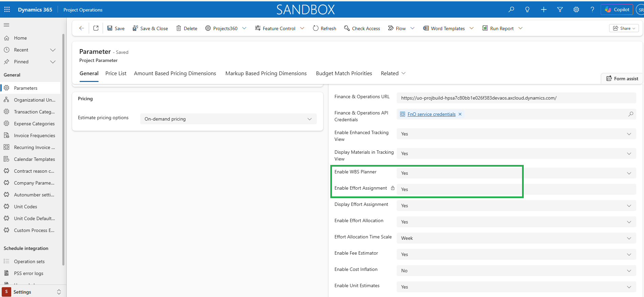
Task: Click the Finance & Operations URL field
Action: tap(516, 98)
